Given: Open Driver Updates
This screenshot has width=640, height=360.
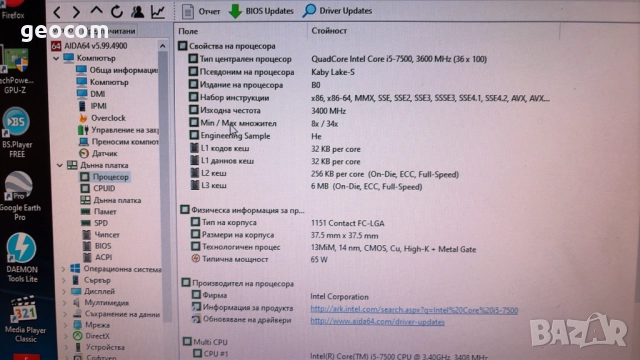Looking at the screenshot, I should coord(337,11).
